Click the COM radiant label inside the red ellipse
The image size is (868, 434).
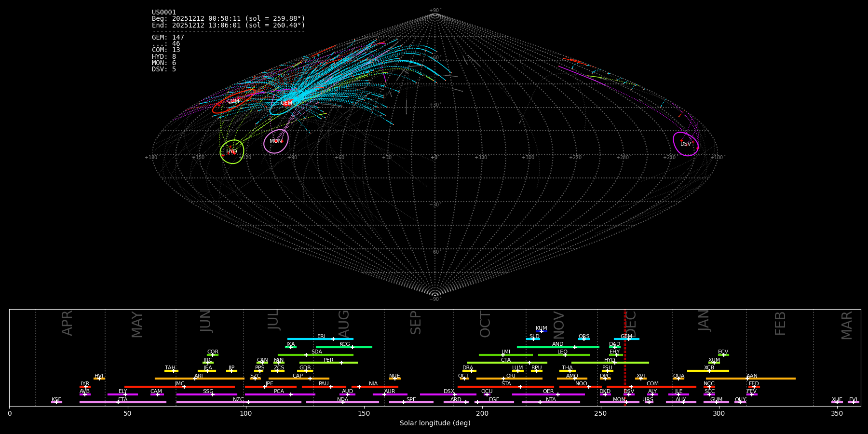click(233, 101)
